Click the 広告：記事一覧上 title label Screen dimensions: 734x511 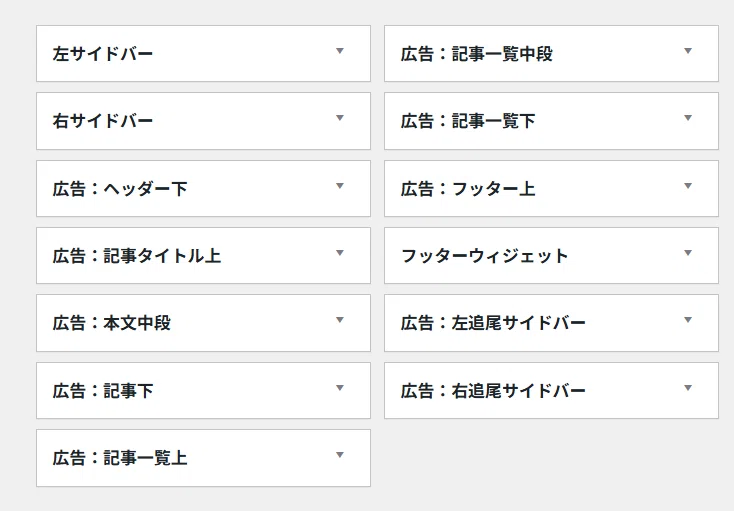120,458
